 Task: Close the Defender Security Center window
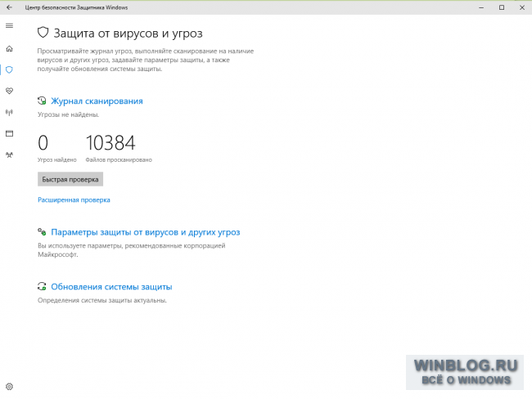coord(522,7)
